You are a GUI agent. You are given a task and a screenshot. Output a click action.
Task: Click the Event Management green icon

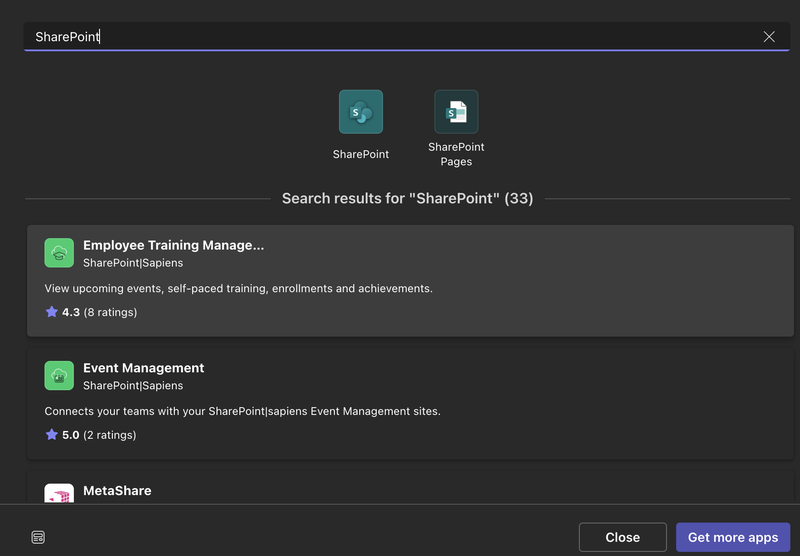[59, 375]
